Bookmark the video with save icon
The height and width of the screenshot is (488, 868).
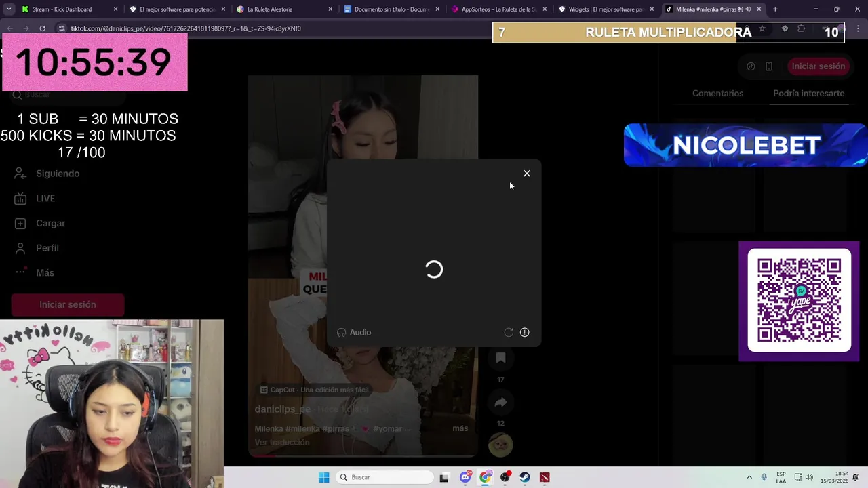click(x=500, y=358)
